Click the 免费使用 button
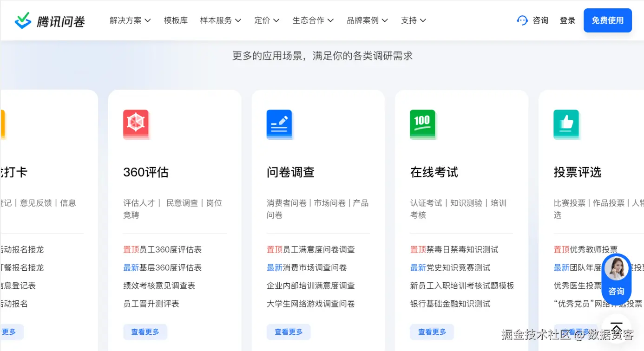644x351 pixels. 608,20
